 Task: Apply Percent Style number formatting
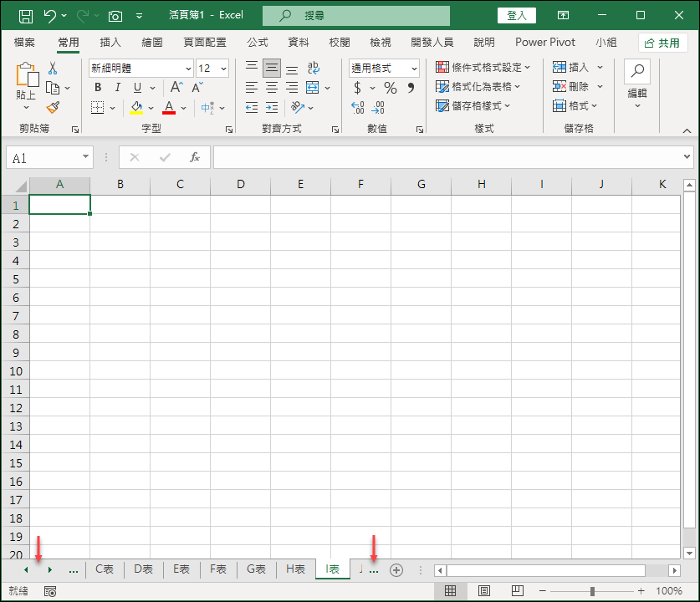click(x=389, y=87)
